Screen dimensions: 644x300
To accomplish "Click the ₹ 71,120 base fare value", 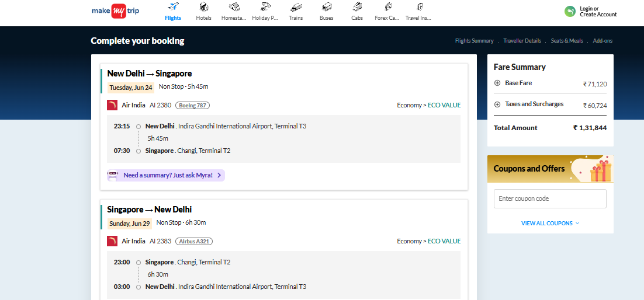I will tap(595, 84).
